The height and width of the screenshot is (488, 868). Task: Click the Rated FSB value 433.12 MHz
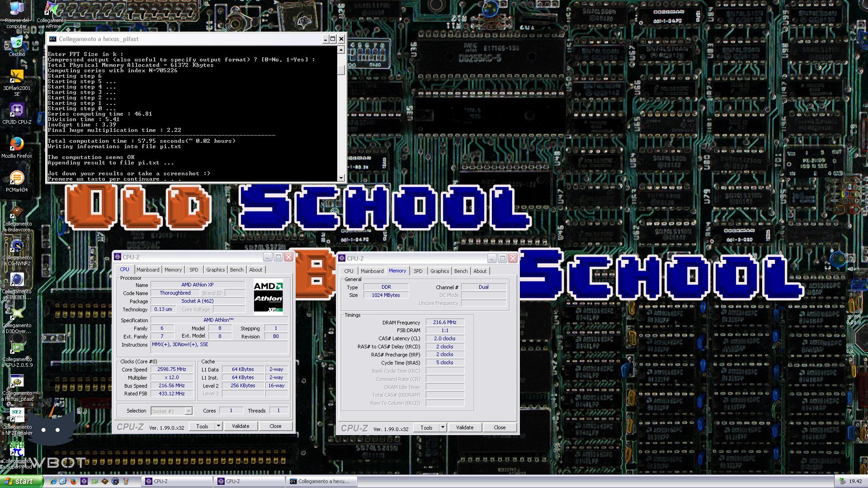[x=172, y=394]
